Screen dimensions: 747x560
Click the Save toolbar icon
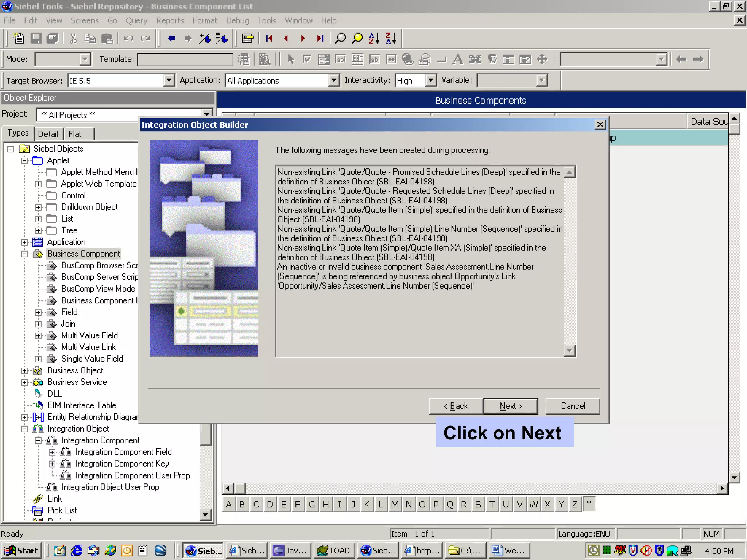(36, 38)
